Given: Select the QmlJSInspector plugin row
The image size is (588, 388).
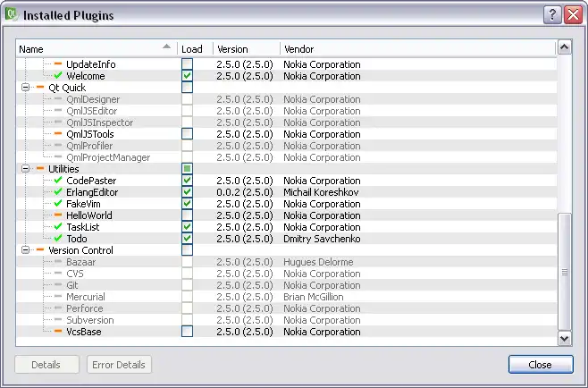Looking at the screenshot, I should click(286, 122).
